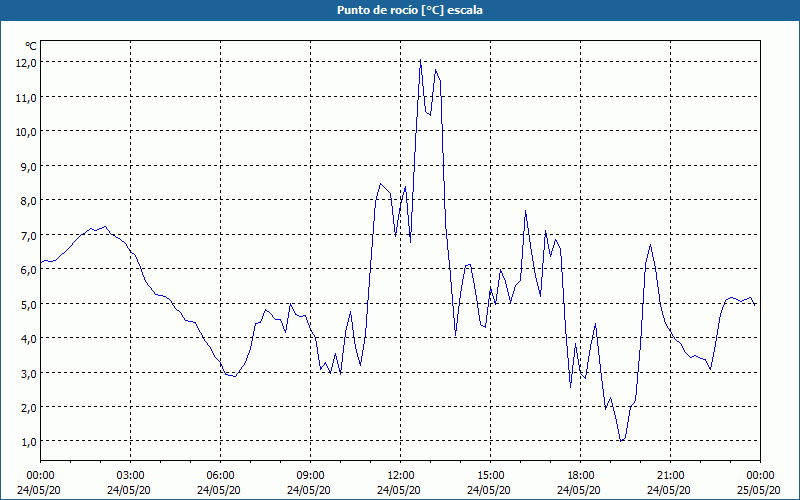
Task: Pick the 24/05/20 date under 15:00
Action: tap(489, 490)
